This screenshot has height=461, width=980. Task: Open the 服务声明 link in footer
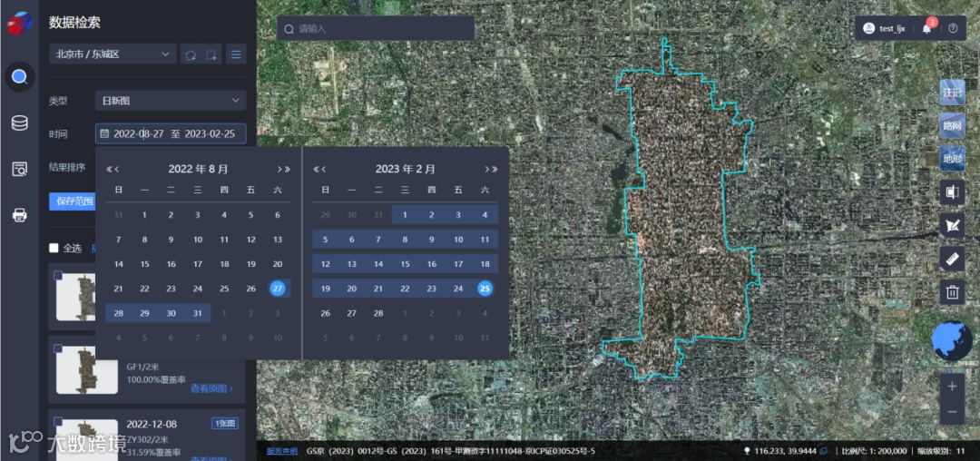click(282, 451)
